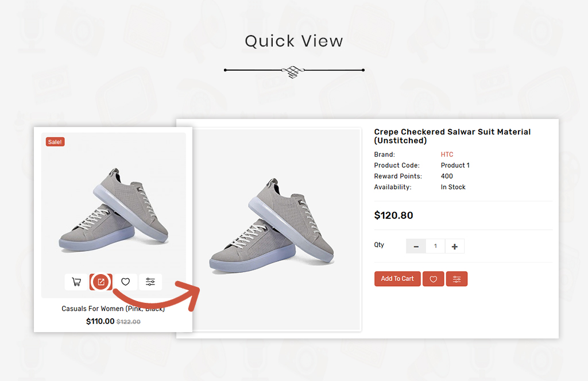Image resolution: width=588 pixels, height=381 pixels.
Task: Click the $120.80 price in quick view
Action: point(394,215)
